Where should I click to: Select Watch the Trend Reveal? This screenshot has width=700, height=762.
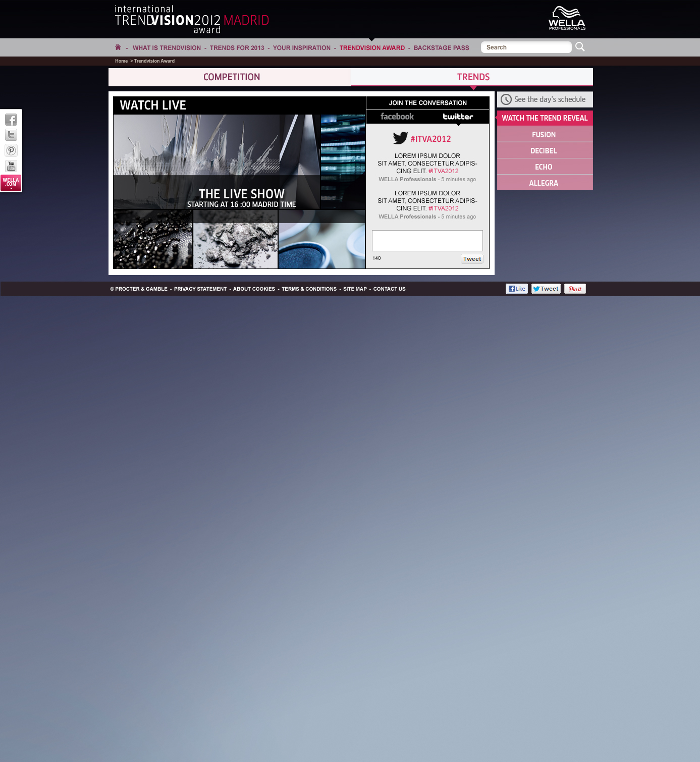[545, 118]
